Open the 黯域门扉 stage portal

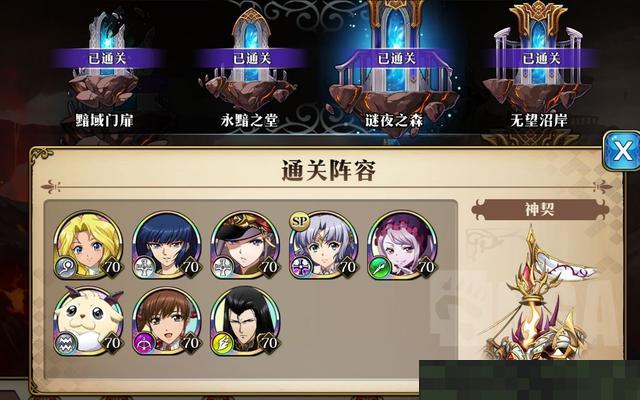105,67
